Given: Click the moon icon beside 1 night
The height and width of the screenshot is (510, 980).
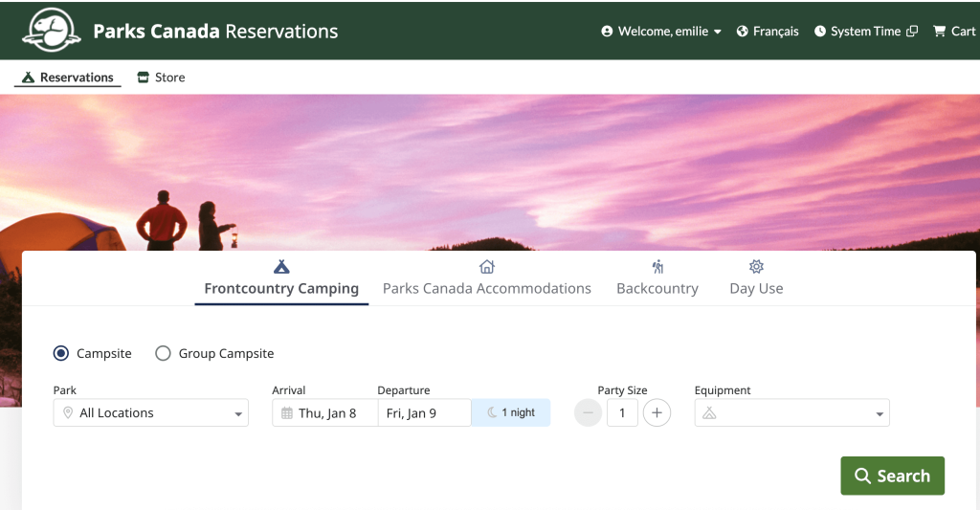Looking at the screenshot, I should tap(493, 412).
